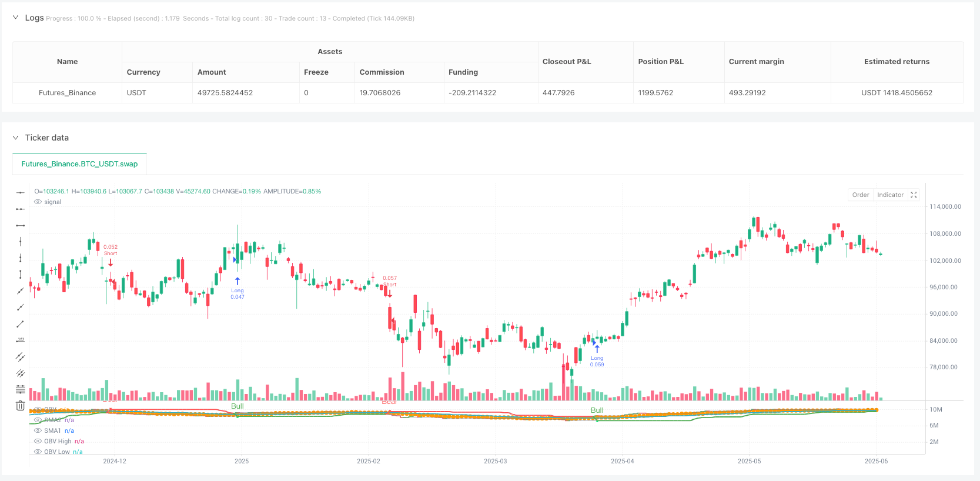The height and width of the screenshot is (481, 980).
Task: Collapse the Ticker data section
Action: [15, 138]
